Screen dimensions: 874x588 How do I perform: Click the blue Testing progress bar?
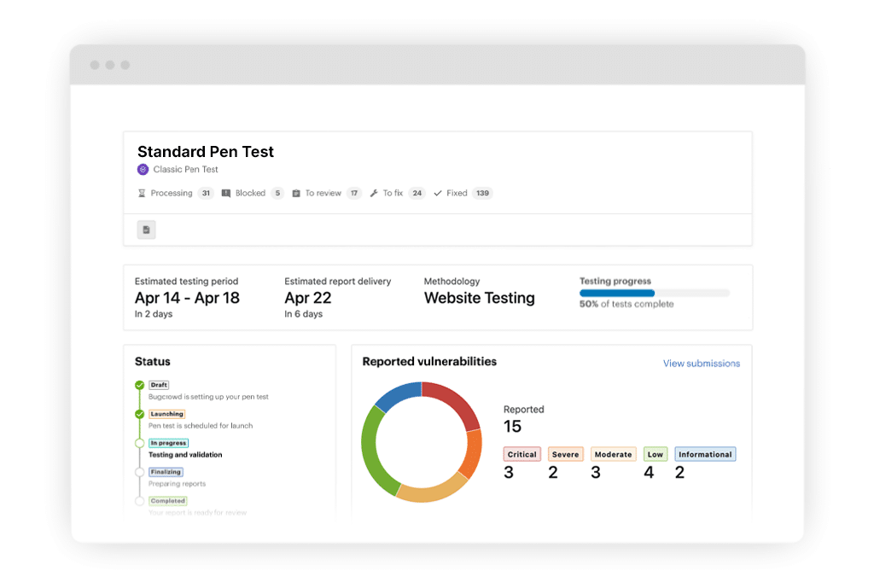pos(617,293)
